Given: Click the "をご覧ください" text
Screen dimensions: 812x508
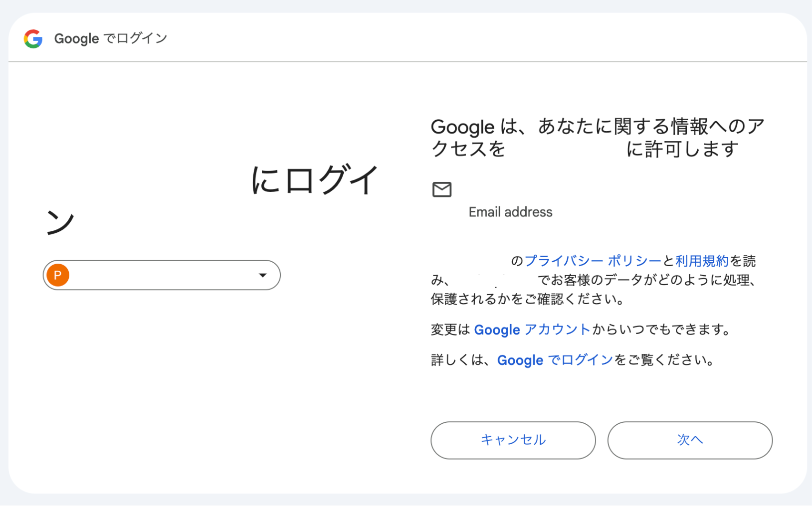Looking at the screenshot, I should (664, 360).
